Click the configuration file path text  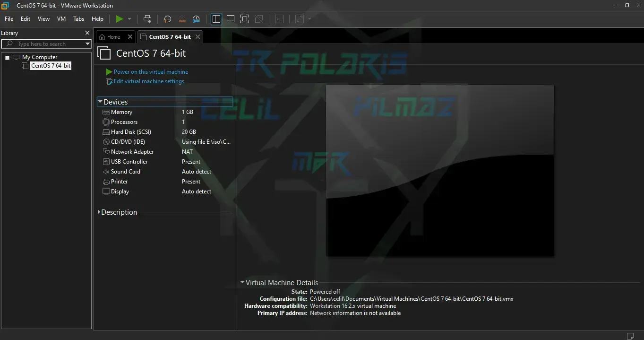click(x=412, y=299)
